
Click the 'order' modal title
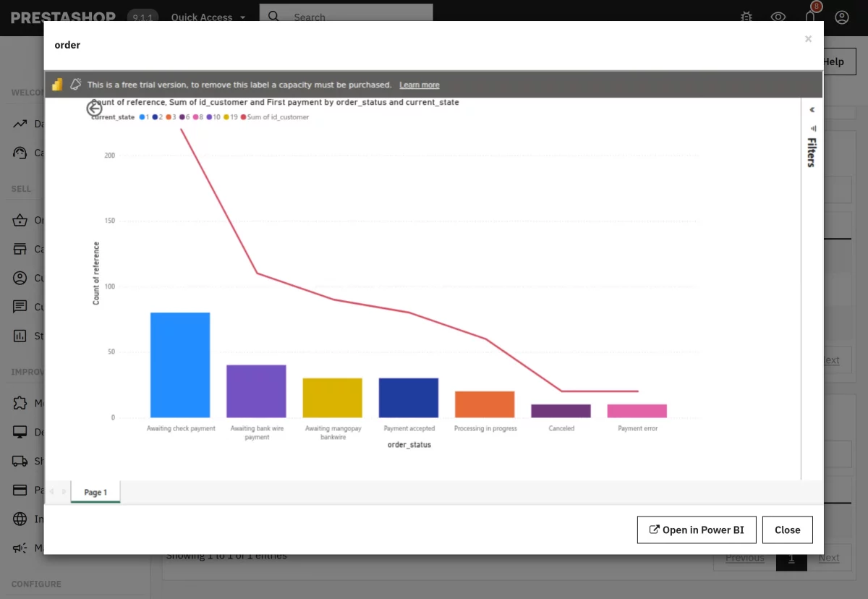click(x=67, y=45)
